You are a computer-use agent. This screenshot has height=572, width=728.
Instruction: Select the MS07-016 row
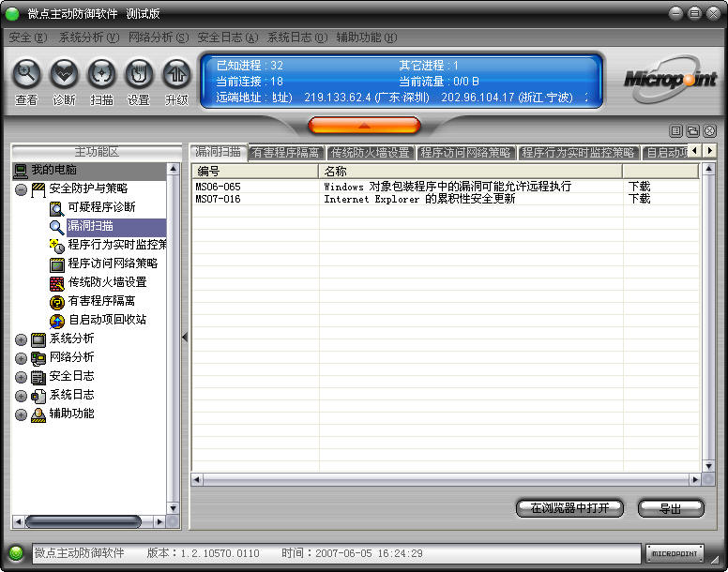446,199
